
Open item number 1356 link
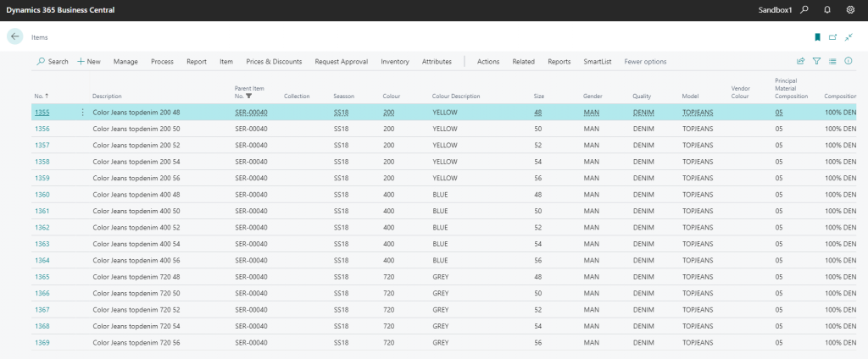coord(42,129)
